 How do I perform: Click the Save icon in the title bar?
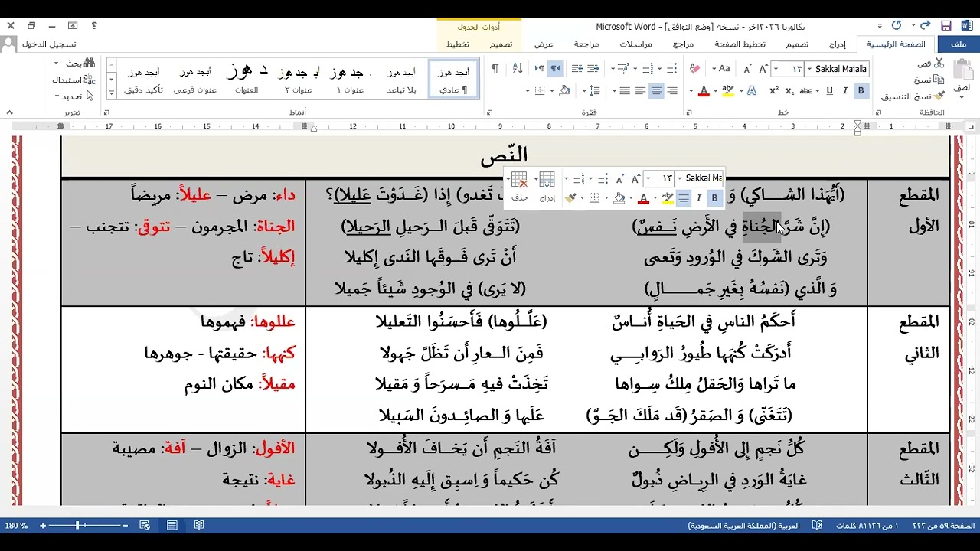[946, 25]
